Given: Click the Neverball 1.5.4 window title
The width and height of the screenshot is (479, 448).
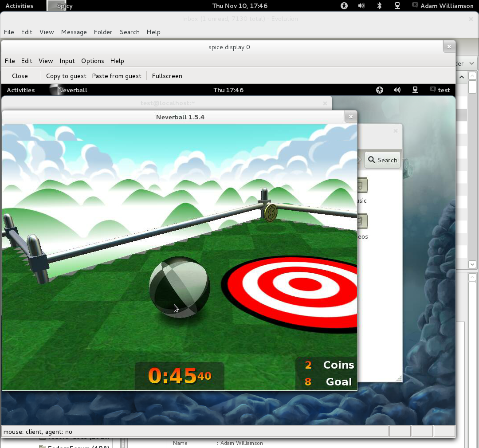Looking at the screenshot, I should pos(180,118).
